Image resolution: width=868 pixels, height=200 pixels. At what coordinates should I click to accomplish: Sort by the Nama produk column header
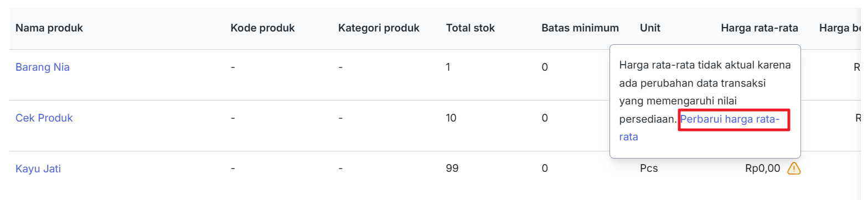coord(49,28)
